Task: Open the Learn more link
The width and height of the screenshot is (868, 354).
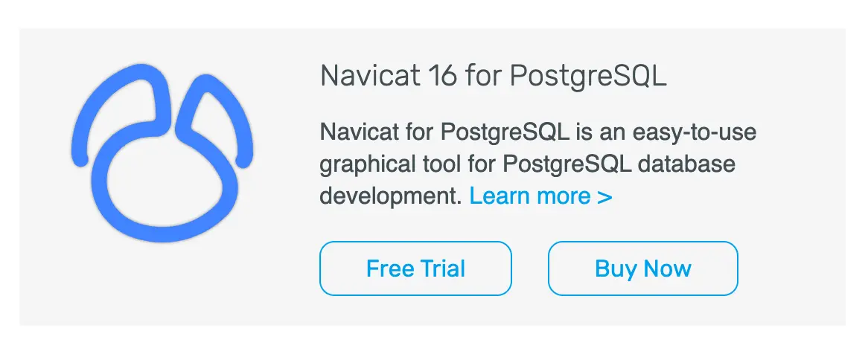Action: coord(540,196)
